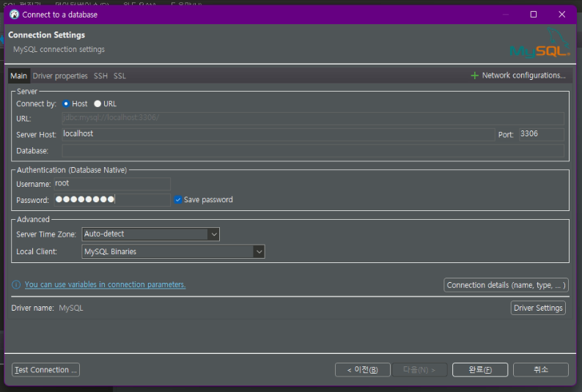Click the disabled URL jdbc field
The image size is (582, 392).
[x=313, y=118]
